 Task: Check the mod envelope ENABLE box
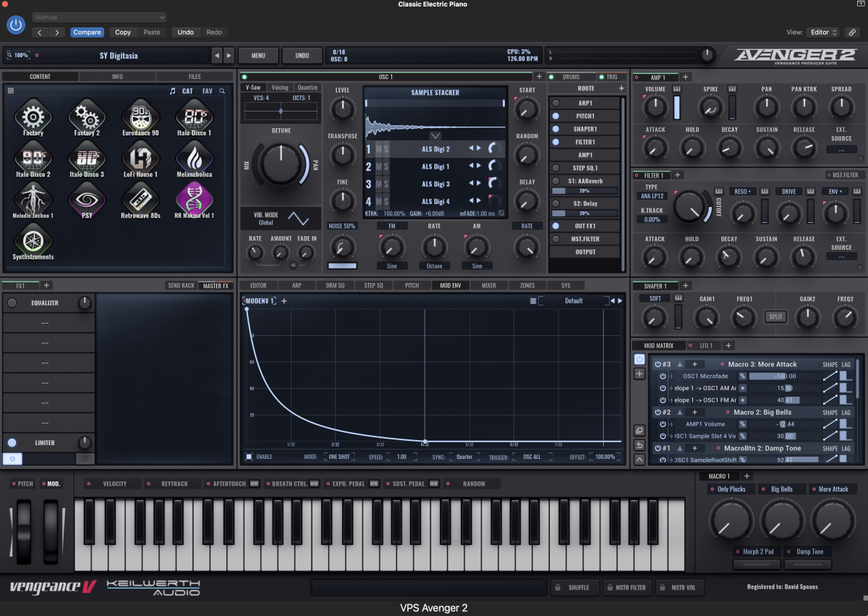pos(248,457)
